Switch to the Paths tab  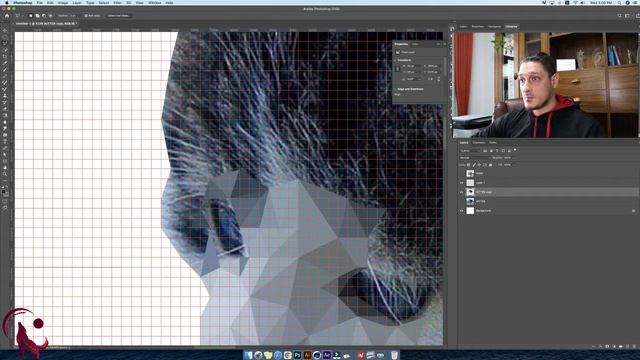(x=493, y=143)
